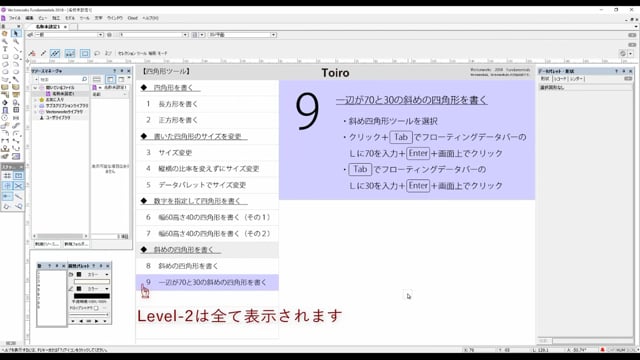Click the opacity slider in Attributes palette
This screenshot has height=360, width=640.
[89, 314]
